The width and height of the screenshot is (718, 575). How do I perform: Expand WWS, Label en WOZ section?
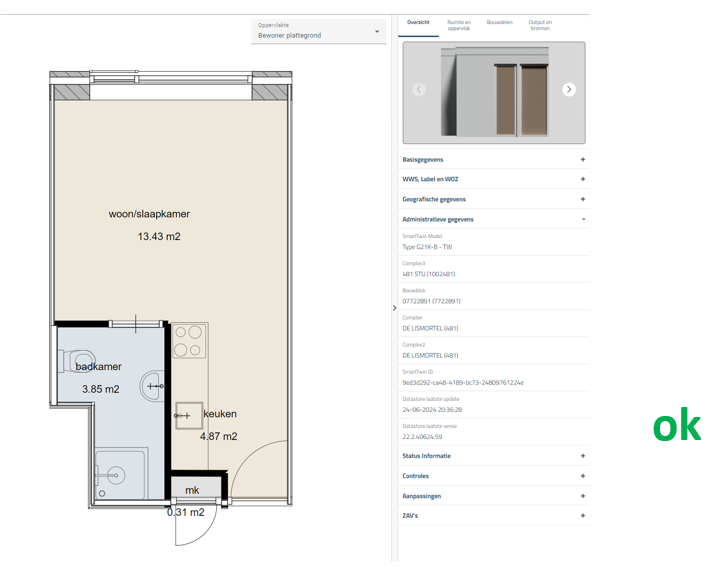coord(583,180)
